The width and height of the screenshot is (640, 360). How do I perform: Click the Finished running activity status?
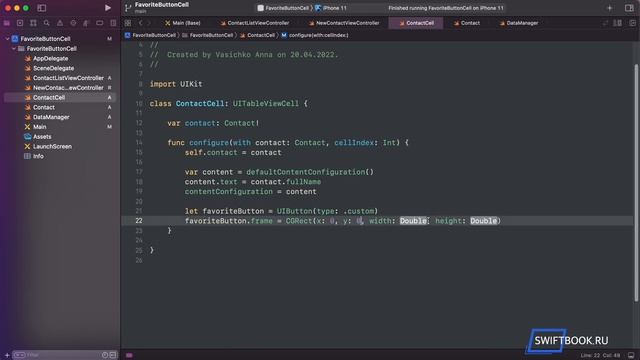point(446,8)
